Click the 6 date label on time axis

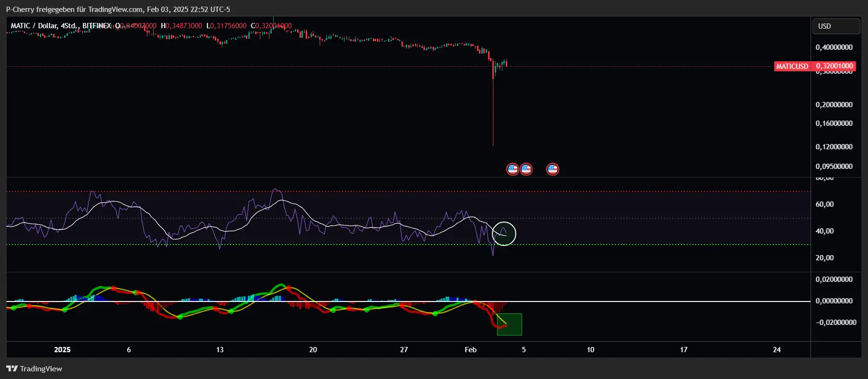pos(129,350)
